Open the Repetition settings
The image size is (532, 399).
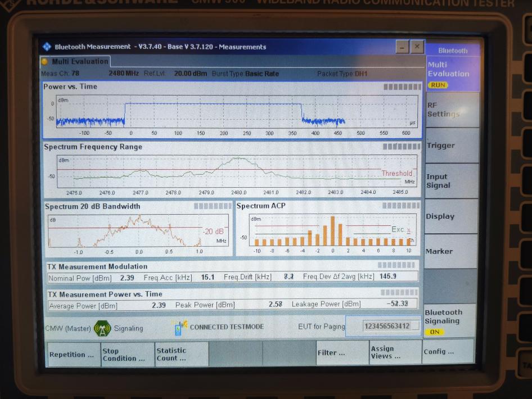point(74,354)
